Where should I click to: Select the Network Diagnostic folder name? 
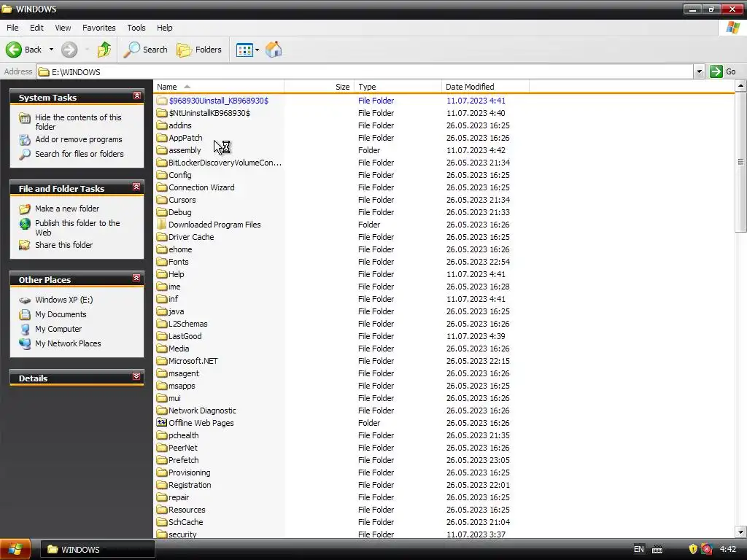202,411
